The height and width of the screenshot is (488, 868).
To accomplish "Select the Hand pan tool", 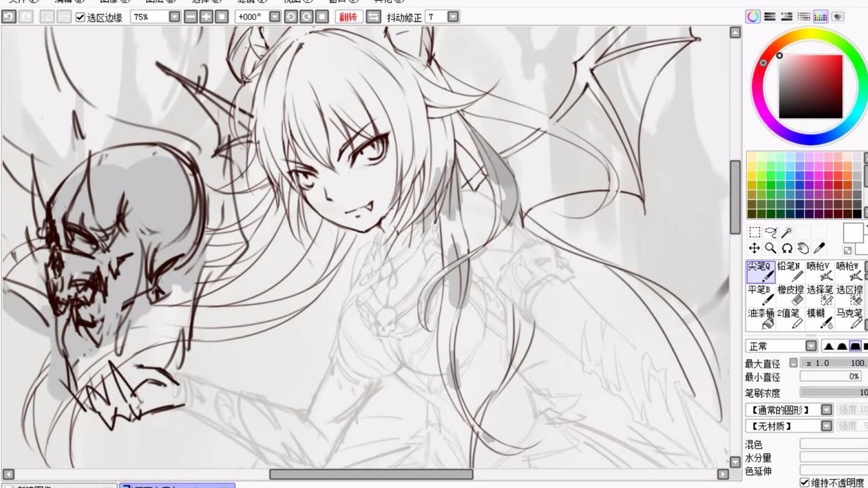I will [803, 249].
